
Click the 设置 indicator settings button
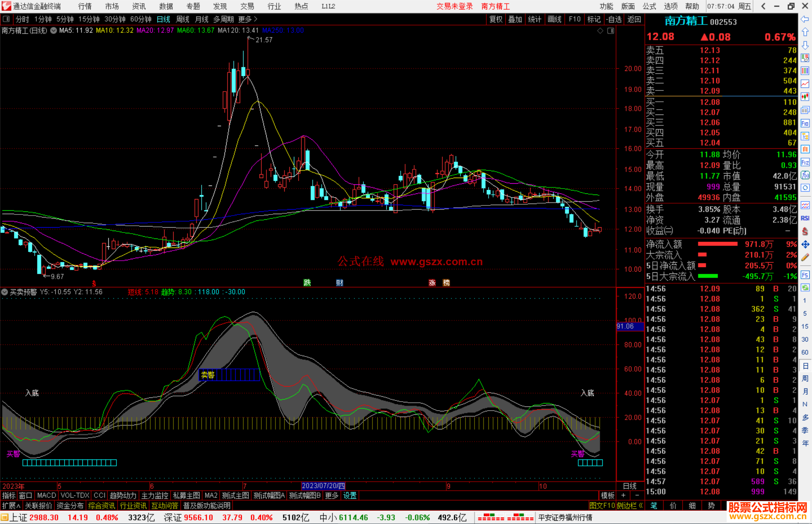350,495
